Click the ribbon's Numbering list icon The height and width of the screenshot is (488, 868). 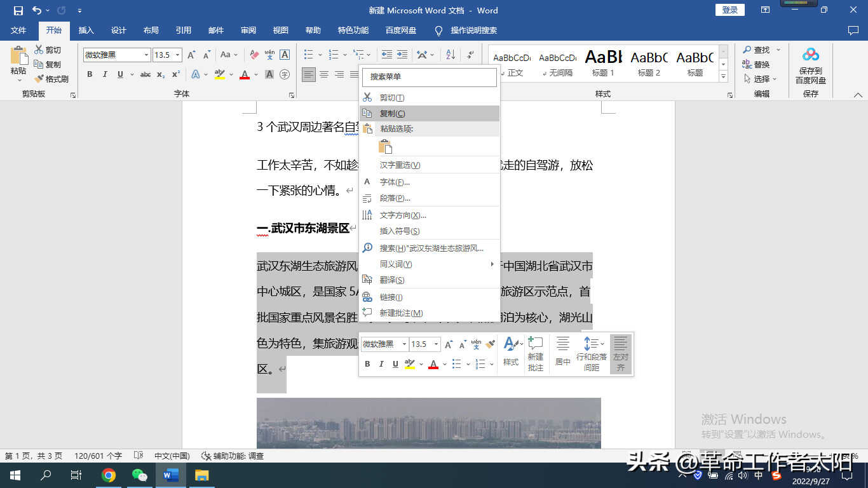333,55
